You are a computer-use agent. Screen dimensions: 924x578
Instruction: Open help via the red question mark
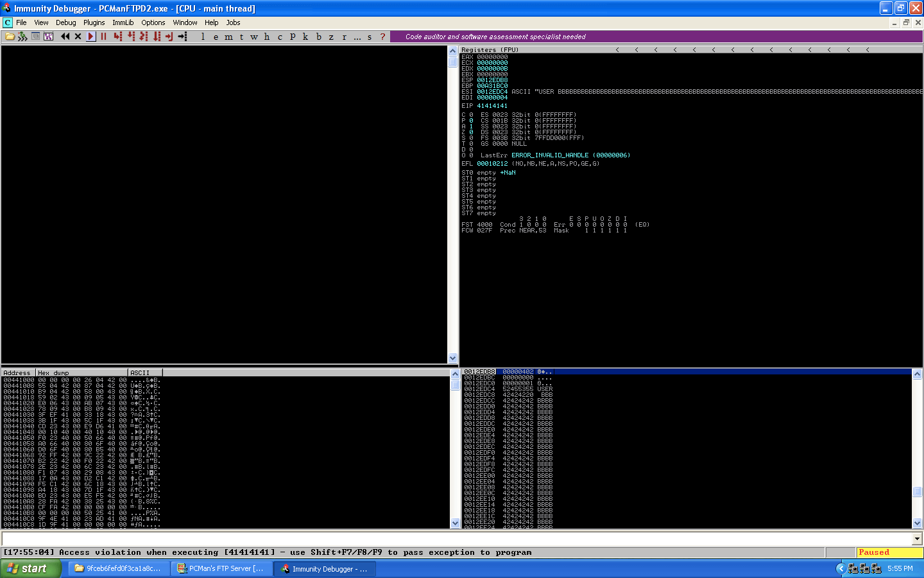tap(382, 37)
